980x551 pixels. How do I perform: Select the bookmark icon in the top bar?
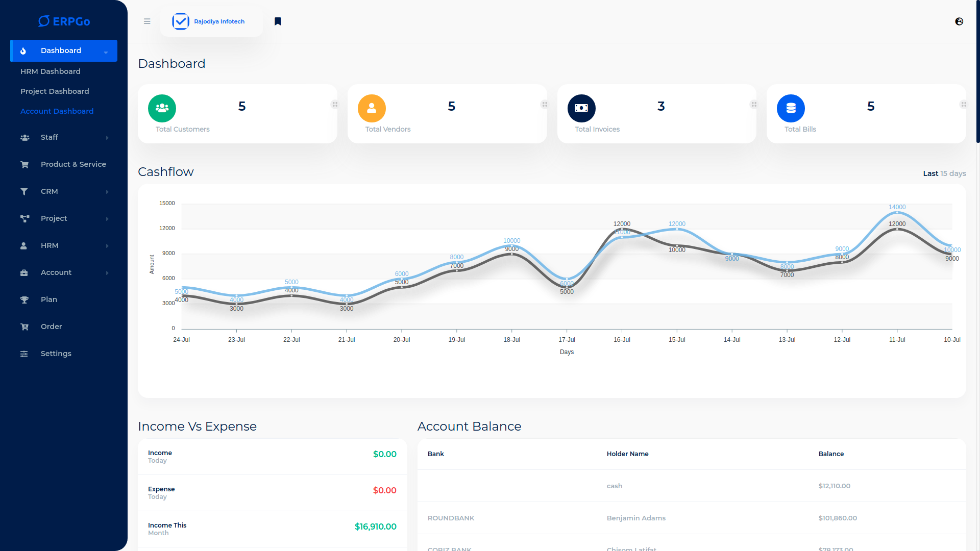click(278, 21)
